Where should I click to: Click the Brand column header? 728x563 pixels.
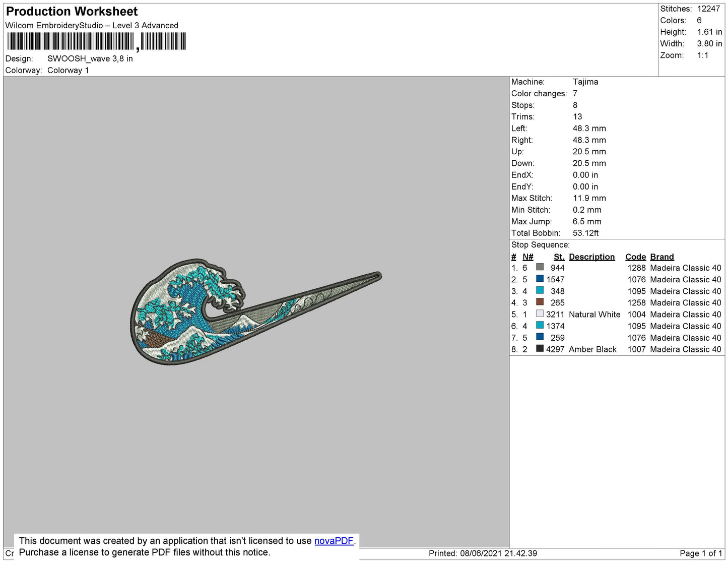point(661,257)
